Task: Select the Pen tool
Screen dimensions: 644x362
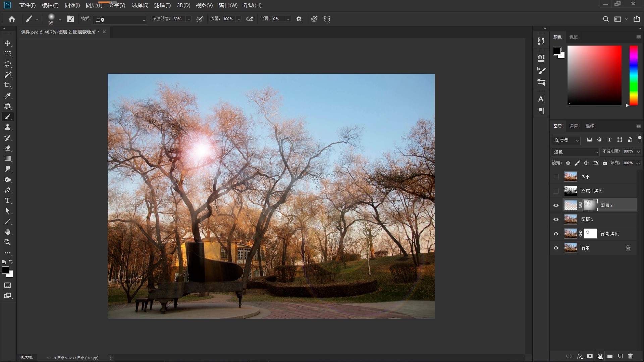Action: 8,190
